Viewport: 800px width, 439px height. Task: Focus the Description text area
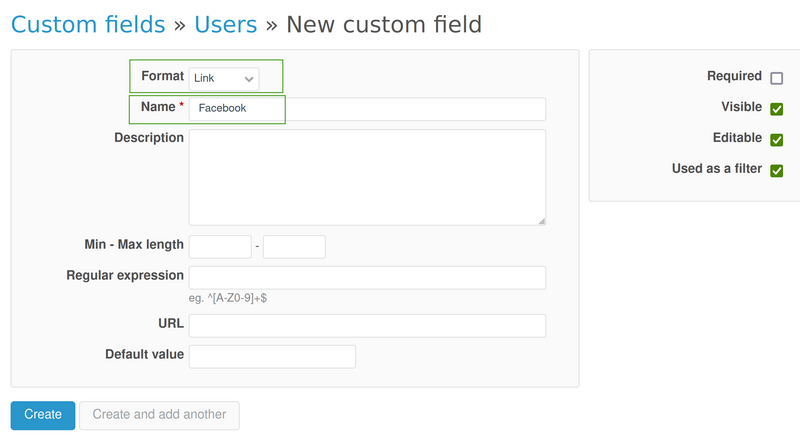(366, 176)
